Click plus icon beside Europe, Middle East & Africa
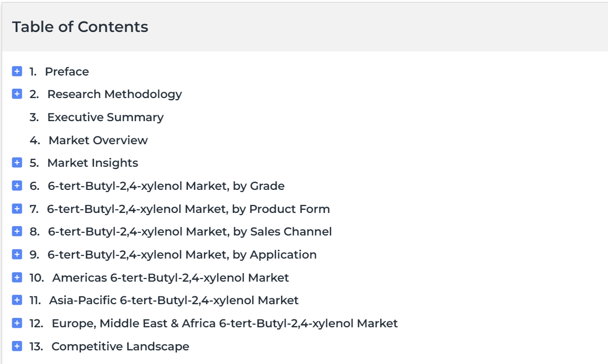608x364 pixels. point(17,323)
